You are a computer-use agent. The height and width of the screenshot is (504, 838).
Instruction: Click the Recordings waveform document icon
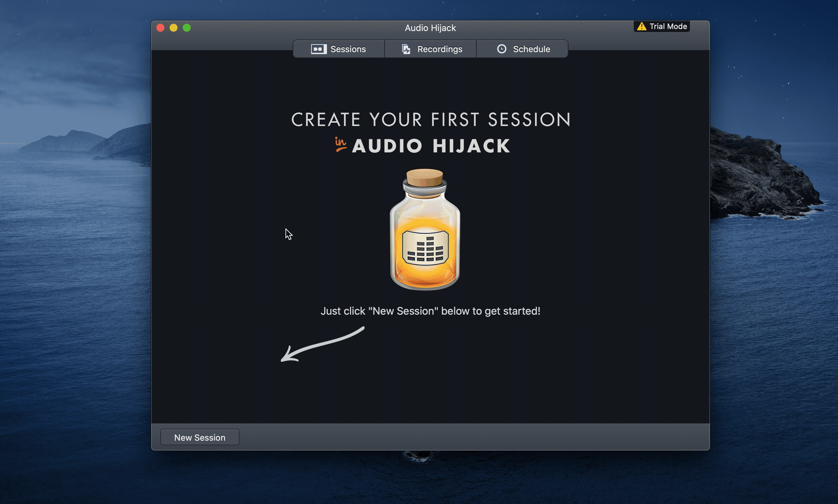coord(406,49)
